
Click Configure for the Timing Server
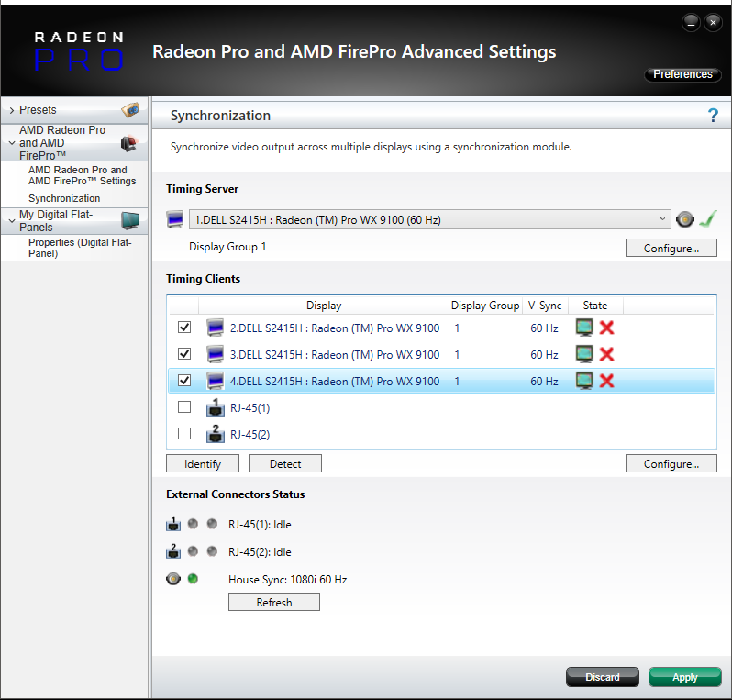[671, 248]
